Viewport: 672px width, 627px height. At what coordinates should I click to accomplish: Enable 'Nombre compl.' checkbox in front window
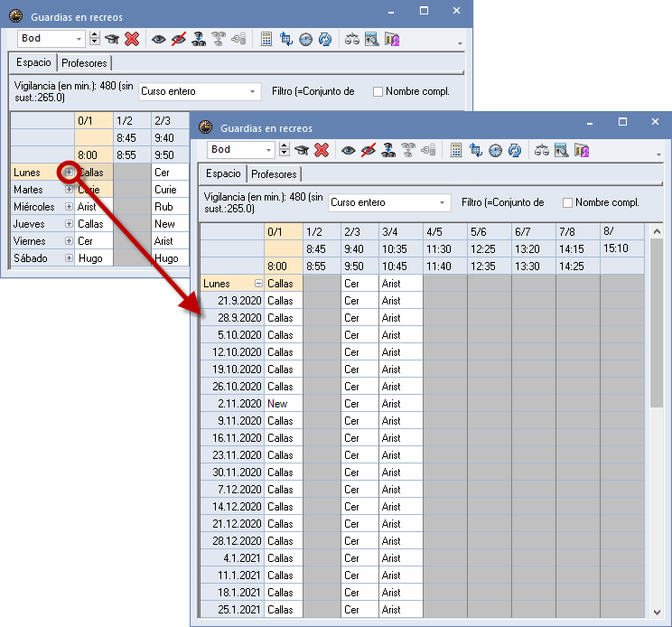[x=567, y=202]
